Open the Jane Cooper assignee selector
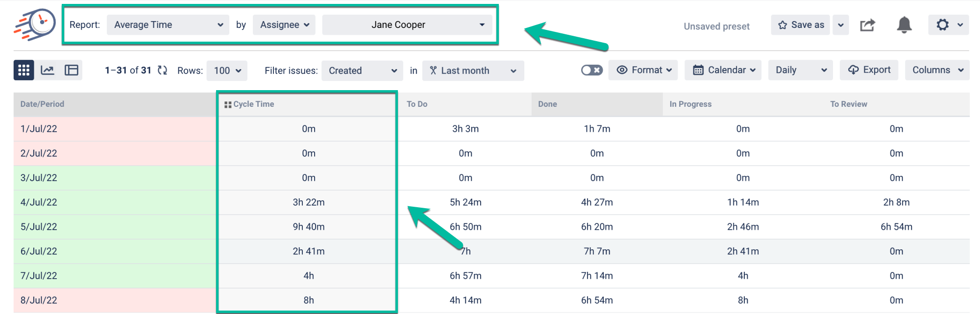This screenshot has height=314, width=980. coord(407,24)
